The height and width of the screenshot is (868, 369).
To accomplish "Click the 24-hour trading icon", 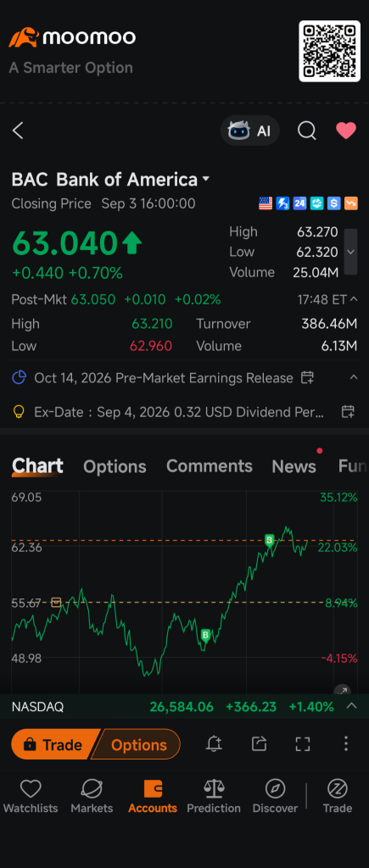I will point(299,203).
